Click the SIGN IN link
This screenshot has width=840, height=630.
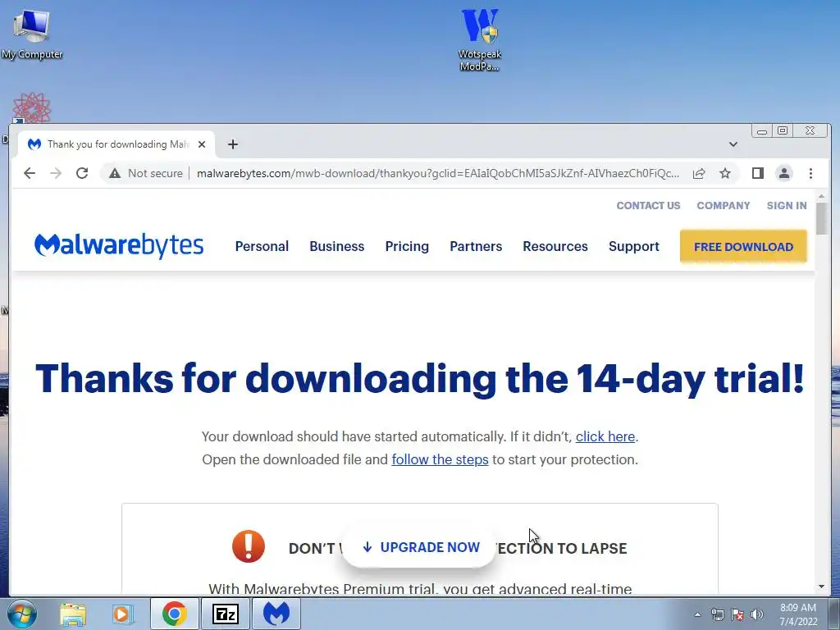(x=787, y=206)
